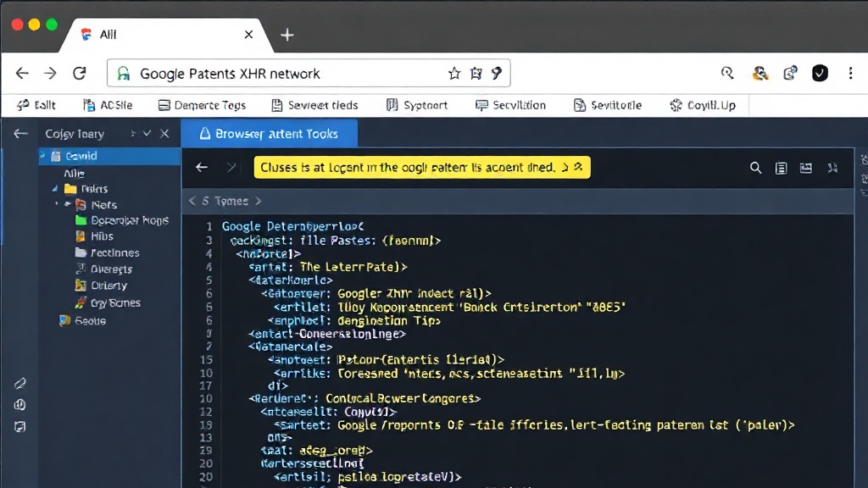Open the Eallt bookmark

36,105
